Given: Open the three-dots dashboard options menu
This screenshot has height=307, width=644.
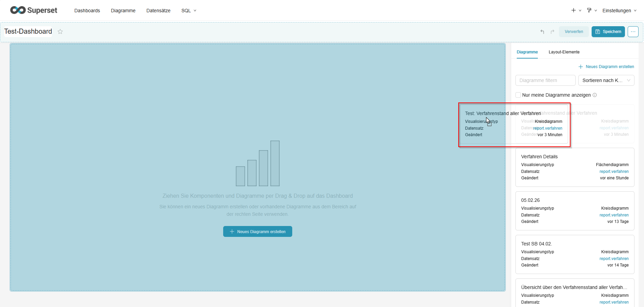Looking at the screenshot, I should [x=633, y=32].
